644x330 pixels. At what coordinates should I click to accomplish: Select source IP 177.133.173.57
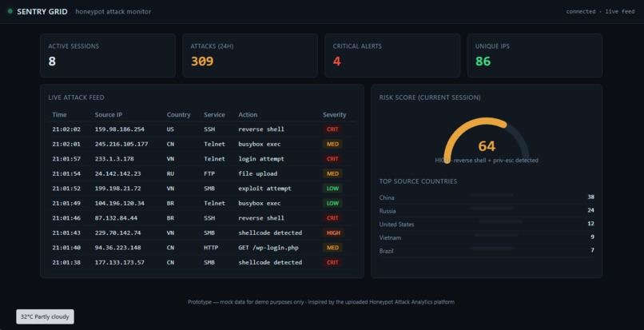[120, 262]
